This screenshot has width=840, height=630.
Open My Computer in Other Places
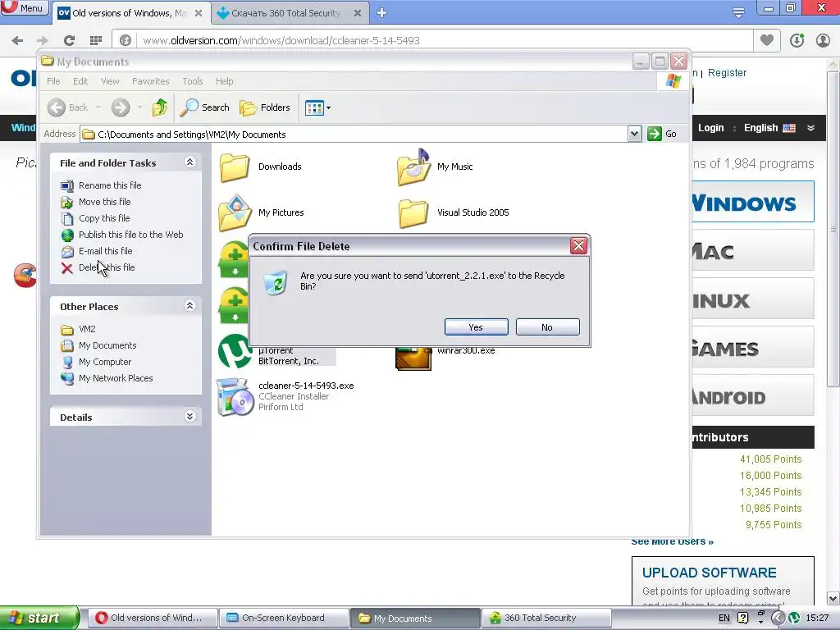[x=104, y=362]
